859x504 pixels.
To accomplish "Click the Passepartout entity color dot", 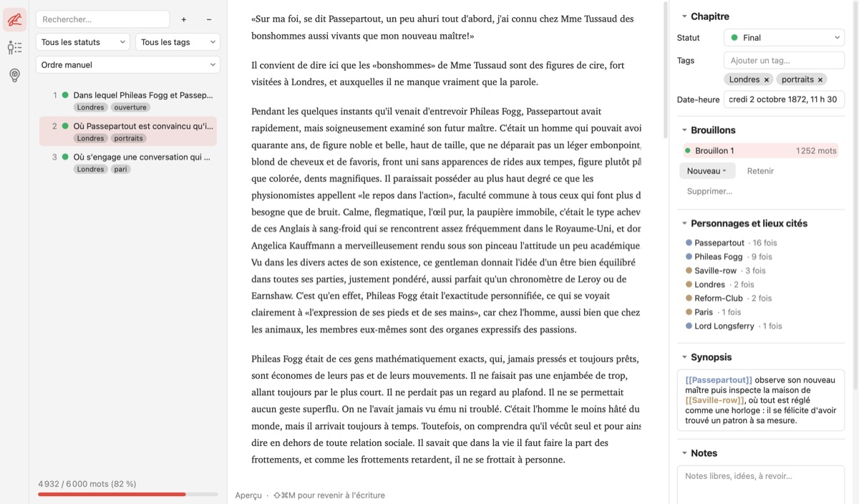I will click(x=689, y=243).
